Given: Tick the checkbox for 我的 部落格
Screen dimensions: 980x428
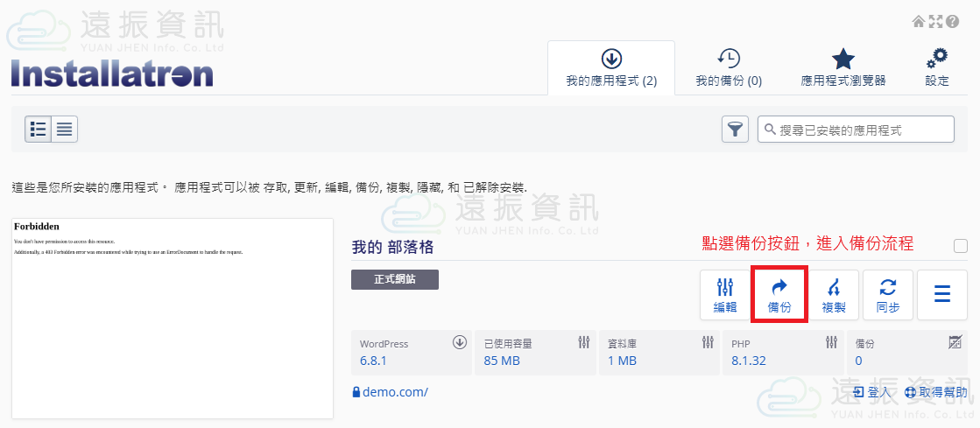Looking at the screenshot, I should [960, 246].
